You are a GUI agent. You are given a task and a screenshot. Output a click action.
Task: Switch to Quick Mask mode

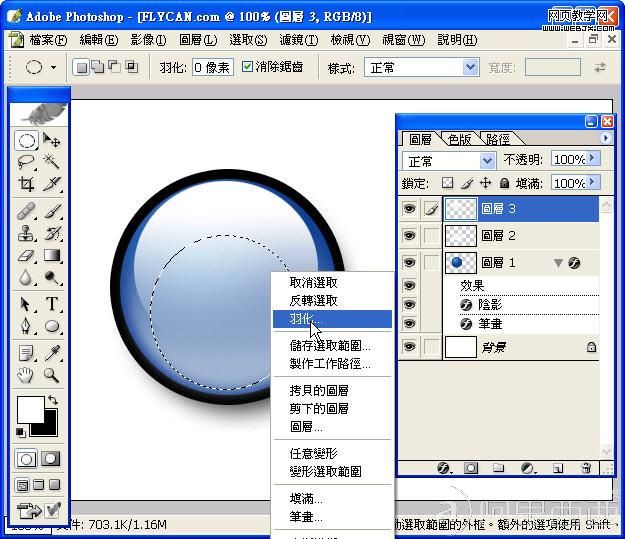50,459
